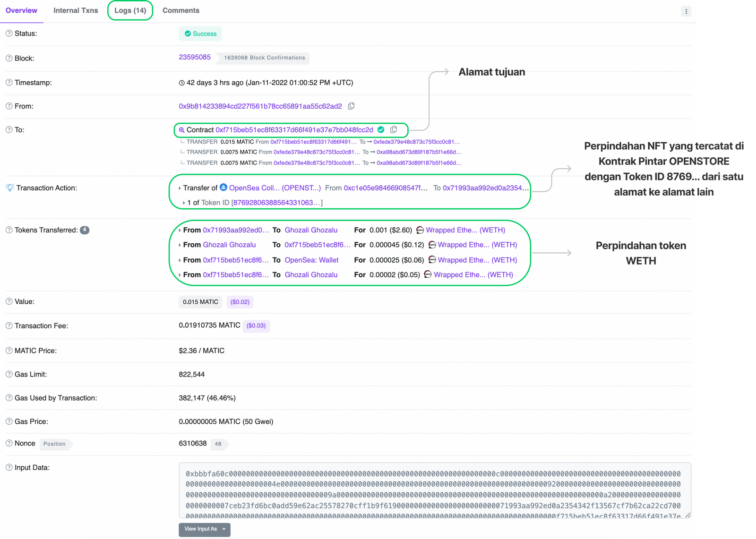Click the From address 0x9b814233894c link
756x539 pixels.
pyautogui.click(x=260, y=106)
